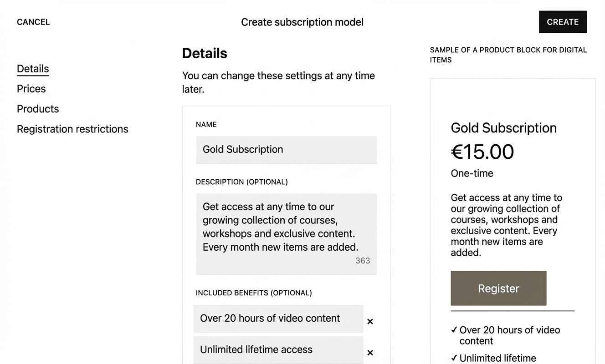Open the Details section

[33, 69]
